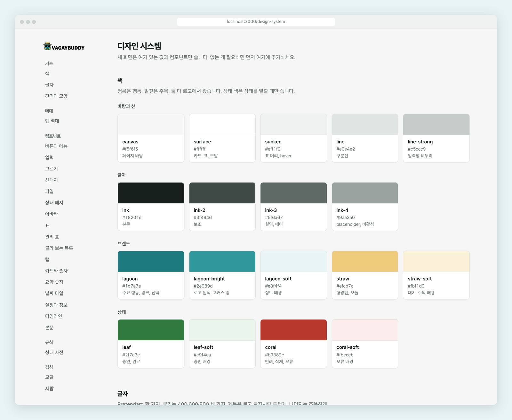Open the 색 link in sidebar
The width and height of the screenshot is (512, 420).
(x=47, y=74)
